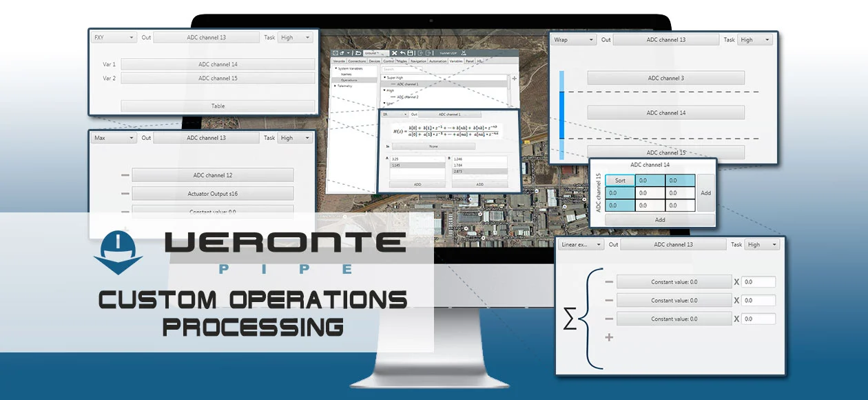The height and width of the screenshot is (400, 868).
Task: Click the undo arrow icon in toolbar
Action: coord(402,53)
